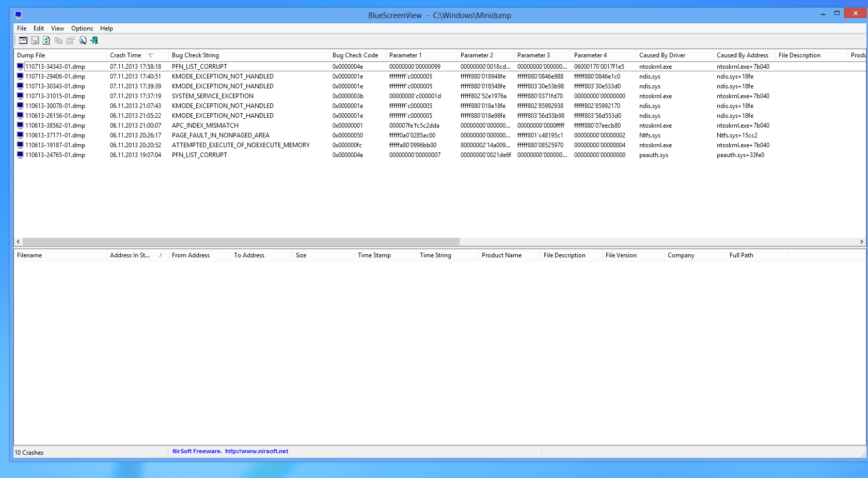Sort the lower pane by Time Stamp header

tap(386, 255)
